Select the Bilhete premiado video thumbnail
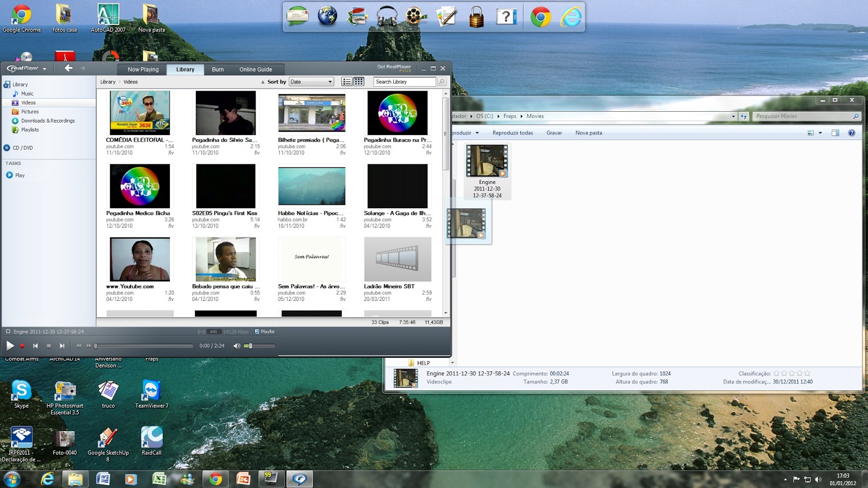 click(x=312, y=113)
